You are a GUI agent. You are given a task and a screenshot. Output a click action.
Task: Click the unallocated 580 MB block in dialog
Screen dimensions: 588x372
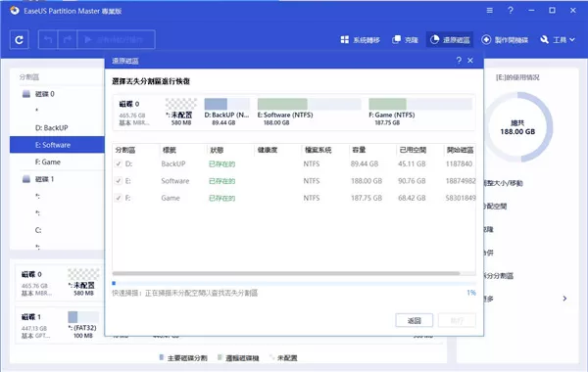(181, 112)
